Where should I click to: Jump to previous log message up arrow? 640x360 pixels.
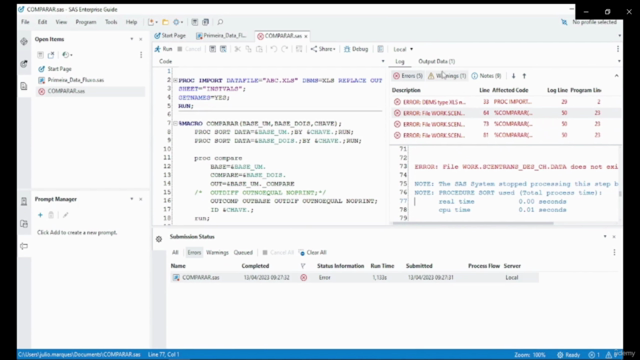pos(524,76)
